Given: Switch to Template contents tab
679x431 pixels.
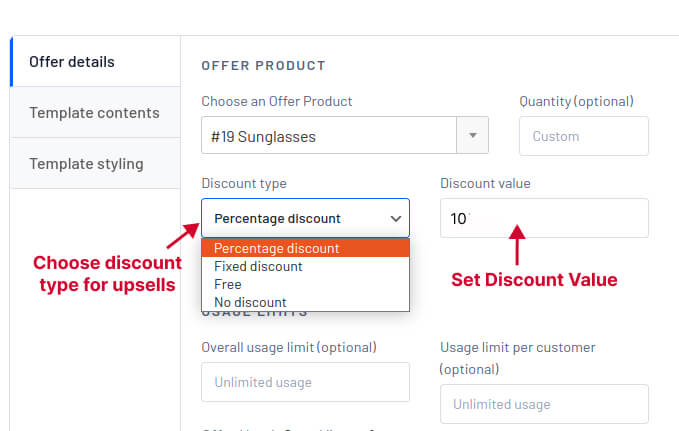Looking at the screenshot, I should (x=95, y=113).
